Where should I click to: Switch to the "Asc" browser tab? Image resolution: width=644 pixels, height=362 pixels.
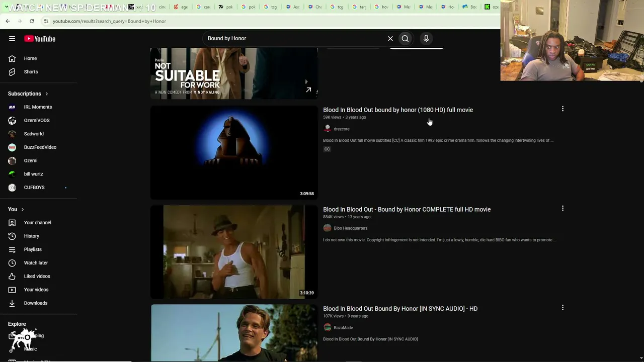293,7
